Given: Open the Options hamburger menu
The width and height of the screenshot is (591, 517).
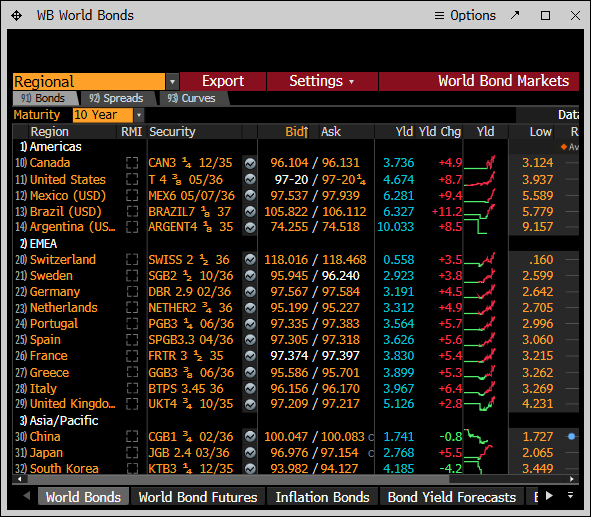Looking at the screenshot, I should coord(465,15).
